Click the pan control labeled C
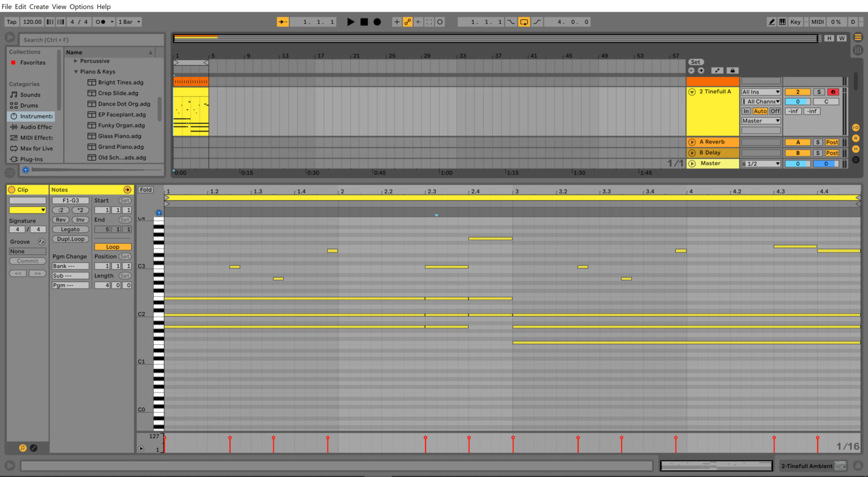868x477 pixels. [x=826, y=101]
